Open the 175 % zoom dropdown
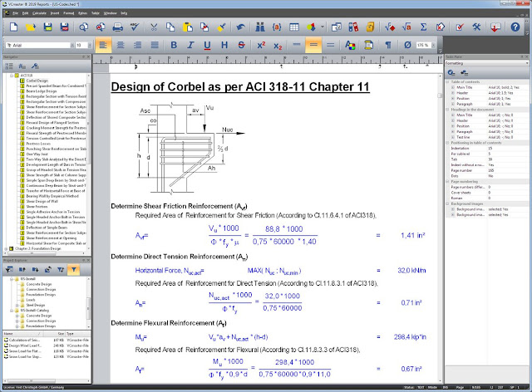The width and height of the screenshot is (532, 392). coord(433,45)
